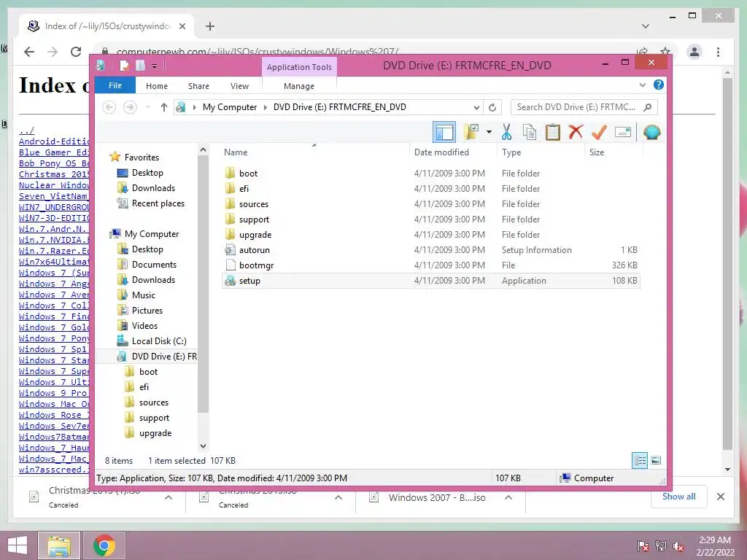Open the Home ribbon tab
This screenshot has height=560, width=747.
[157, 86]
